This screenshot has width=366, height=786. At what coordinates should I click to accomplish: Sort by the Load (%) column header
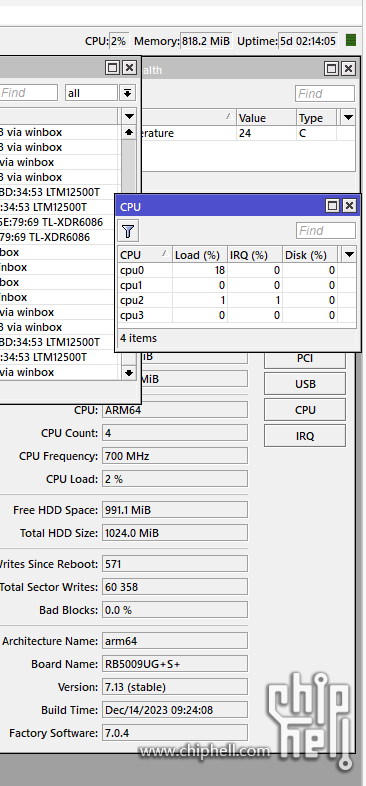click(200, 255)
